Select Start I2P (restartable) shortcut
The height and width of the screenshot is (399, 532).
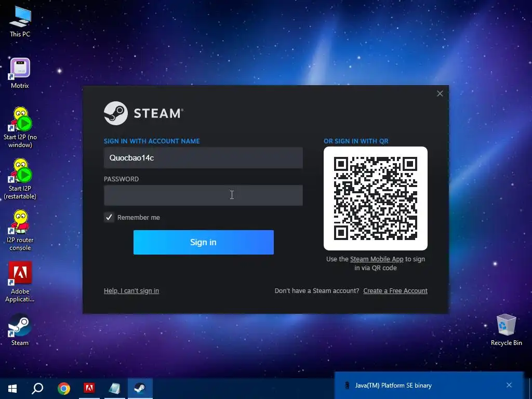tap(20, 179)
